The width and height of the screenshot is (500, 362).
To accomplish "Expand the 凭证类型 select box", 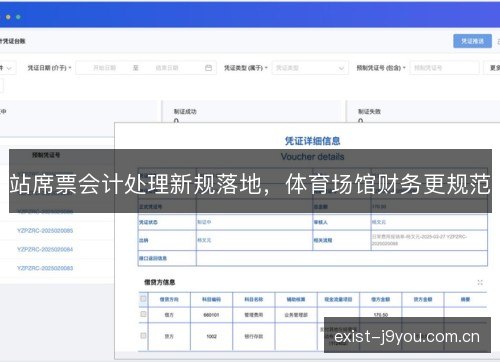I will point(310,68).
